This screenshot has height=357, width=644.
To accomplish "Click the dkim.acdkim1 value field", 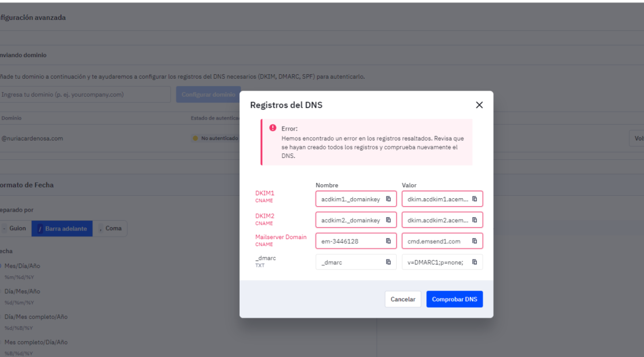I will click(x=442, y=199).
